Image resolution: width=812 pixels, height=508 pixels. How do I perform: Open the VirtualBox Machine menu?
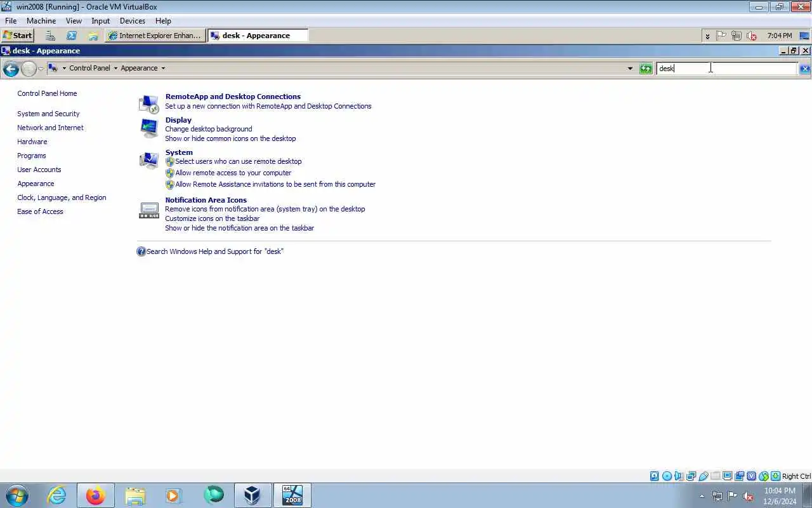pyautogui.click(x=41, y=21)
